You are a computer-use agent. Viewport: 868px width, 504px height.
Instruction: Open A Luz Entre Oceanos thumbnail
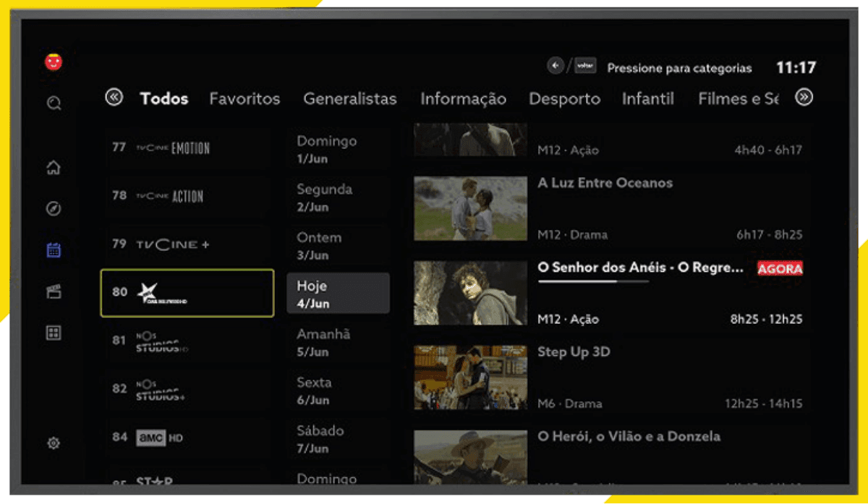pos(470,208)
